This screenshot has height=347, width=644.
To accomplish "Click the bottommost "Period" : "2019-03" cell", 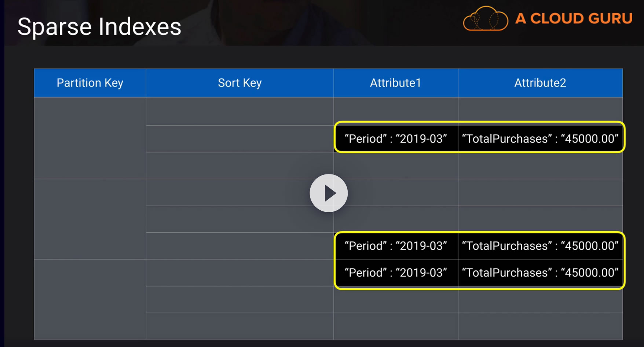I will [x=396, y=273].
